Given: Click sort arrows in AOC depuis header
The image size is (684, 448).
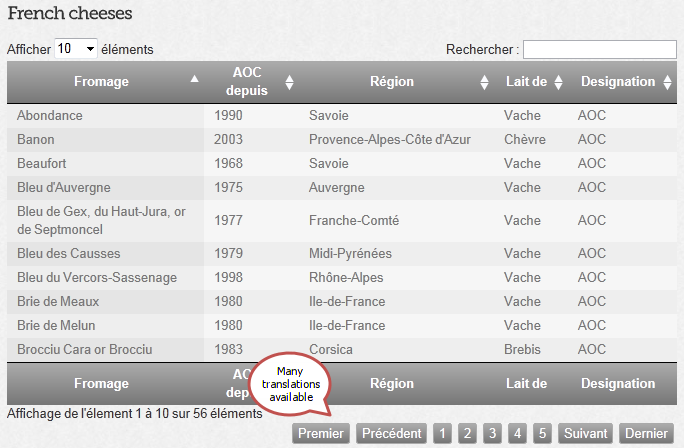Looking at the screenshot, I should 289,82.
